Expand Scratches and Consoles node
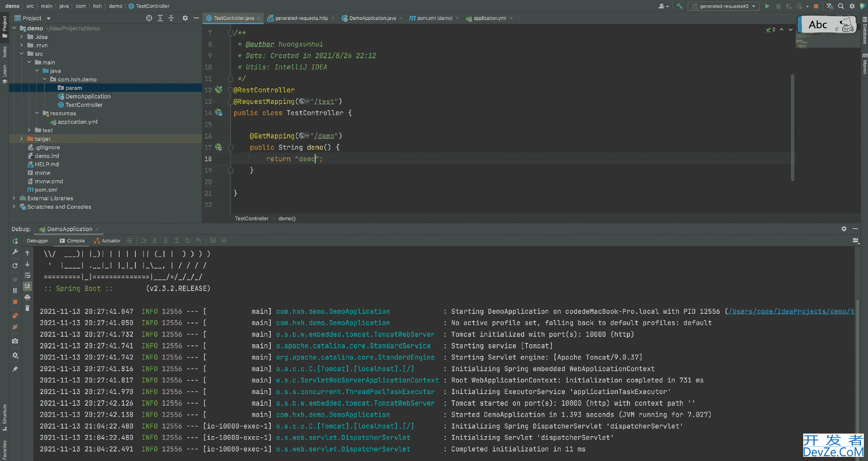 coord(14,207)
